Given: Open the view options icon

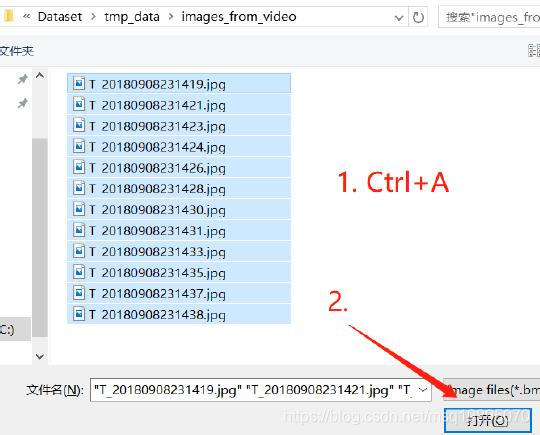Looking at the screenshot, I should click(534, 50).
